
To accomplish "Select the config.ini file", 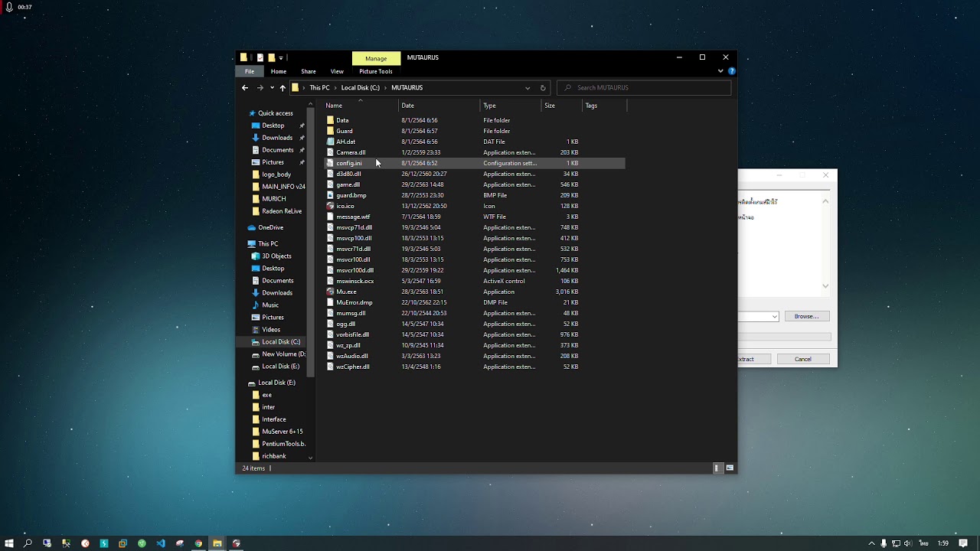I will [x=475, y=163].
